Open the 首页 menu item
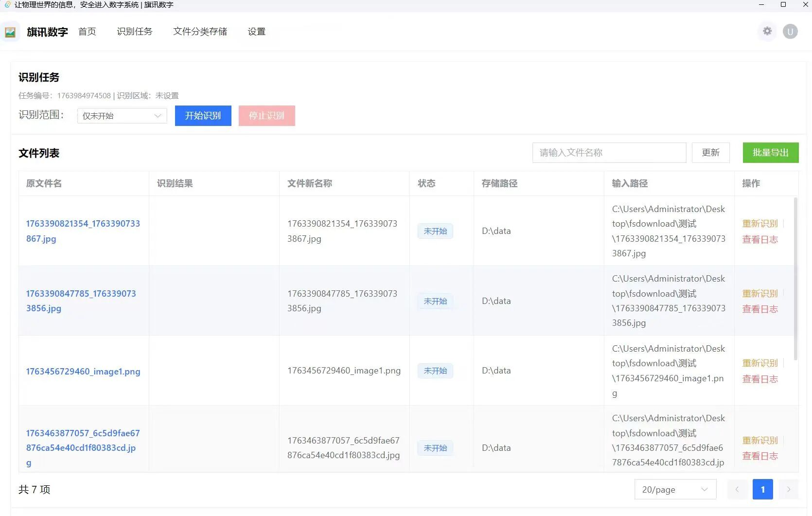The height and width of the screenshot is (516, 812). coord(87,32)
